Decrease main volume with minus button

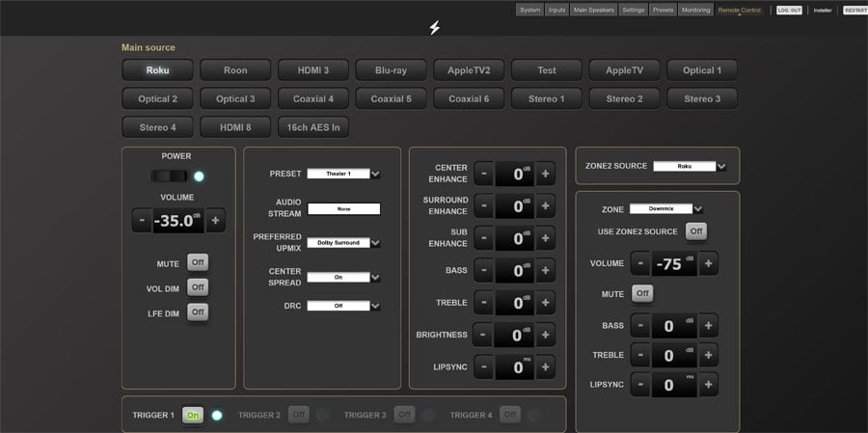pos(142,220)
